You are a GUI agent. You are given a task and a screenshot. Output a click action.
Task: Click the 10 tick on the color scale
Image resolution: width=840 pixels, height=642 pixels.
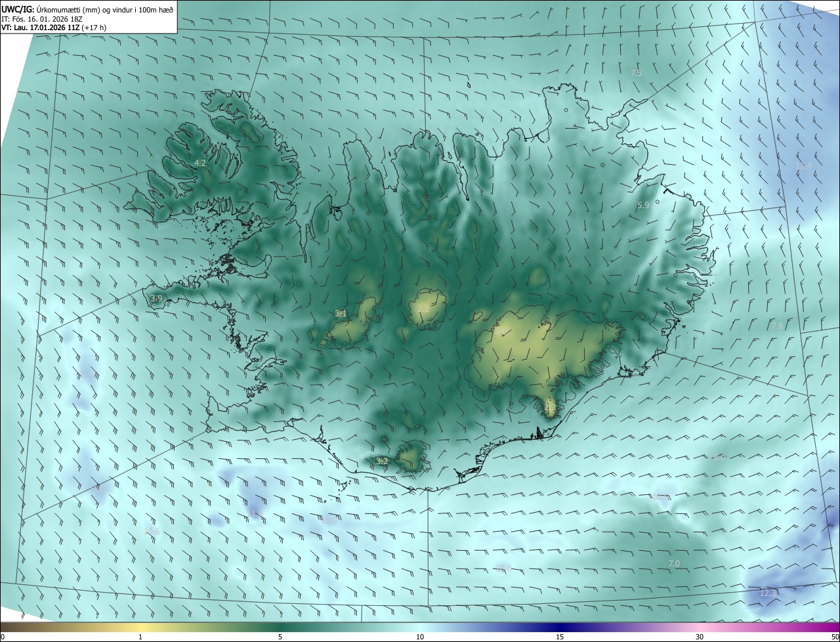pos(420,637)
